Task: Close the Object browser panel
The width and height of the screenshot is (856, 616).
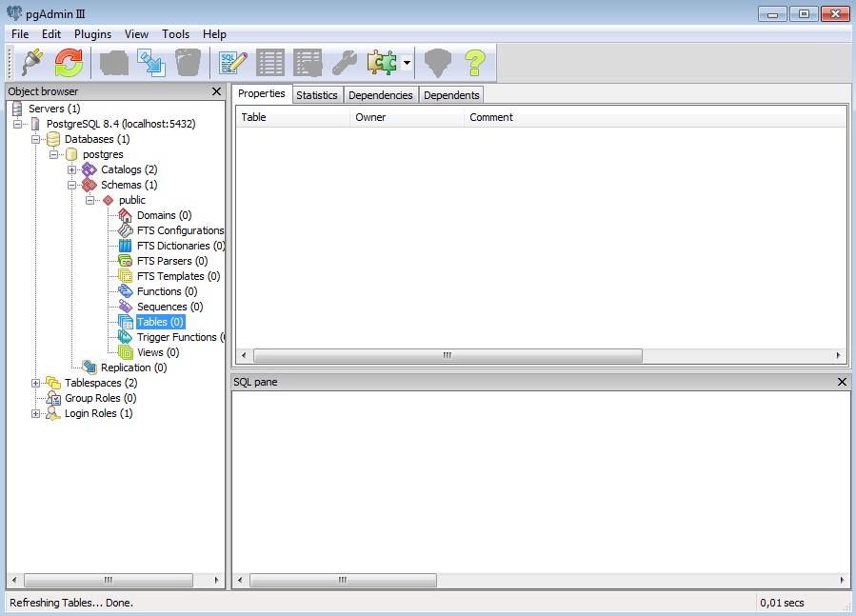Action: coord(216,91)
